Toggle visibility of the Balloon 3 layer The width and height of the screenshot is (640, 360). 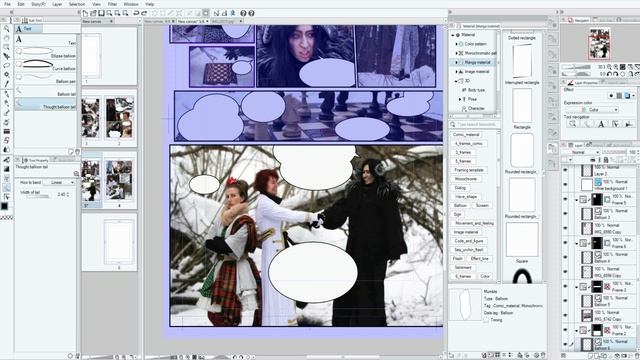(565, 214)
